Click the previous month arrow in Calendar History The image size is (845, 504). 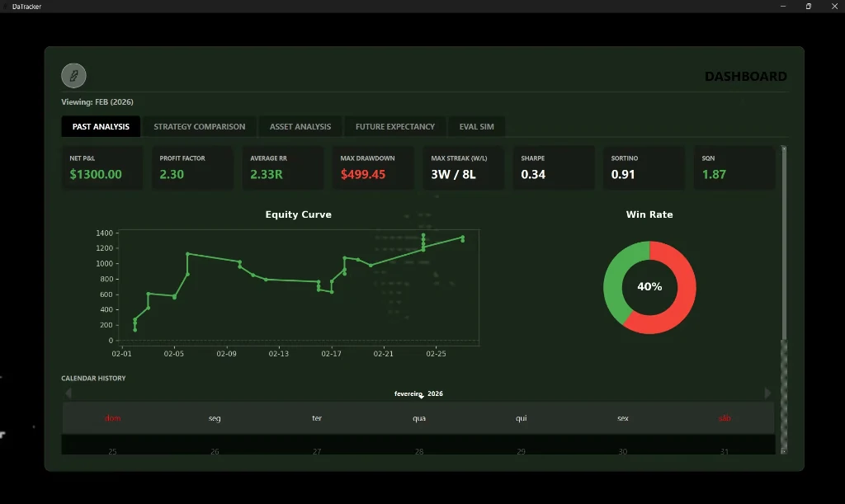click(x=68, y=393)
